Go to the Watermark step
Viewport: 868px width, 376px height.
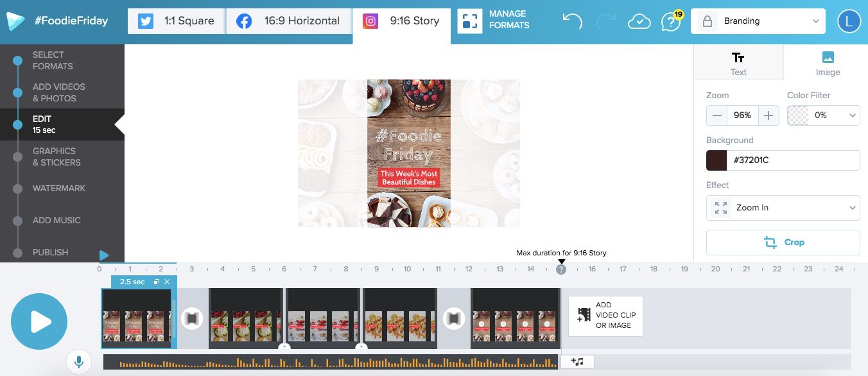point(58,188)
